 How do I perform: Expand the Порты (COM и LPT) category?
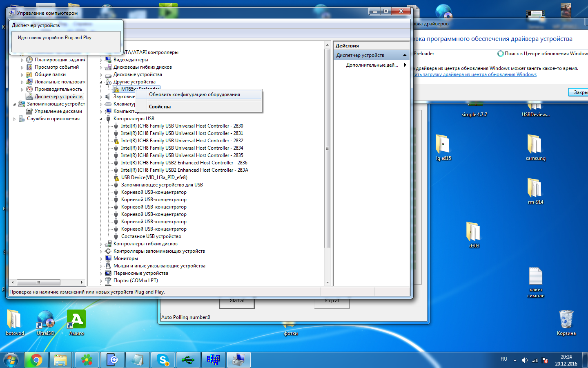(x=101, y=280)
